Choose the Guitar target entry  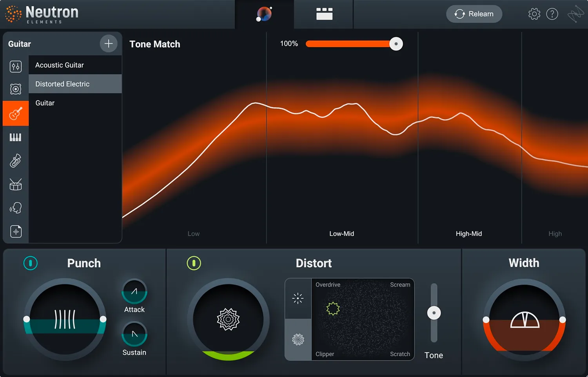(x=75, y=103)
